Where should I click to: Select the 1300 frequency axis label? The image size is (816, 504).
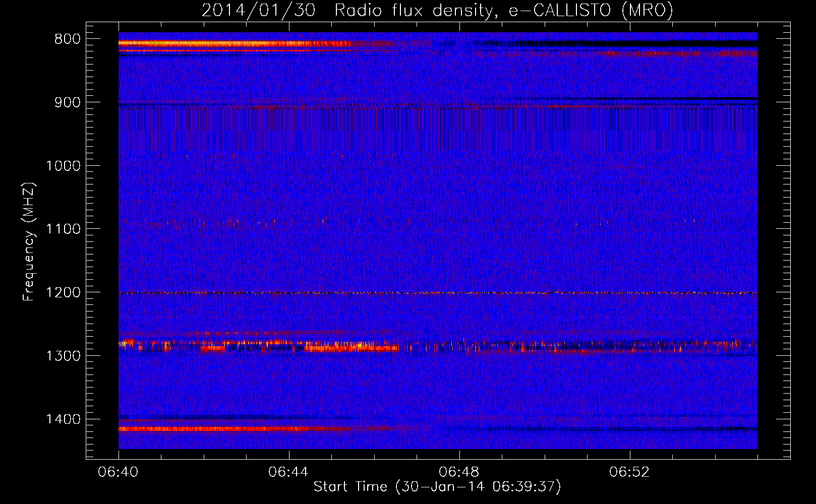point(63,356)
